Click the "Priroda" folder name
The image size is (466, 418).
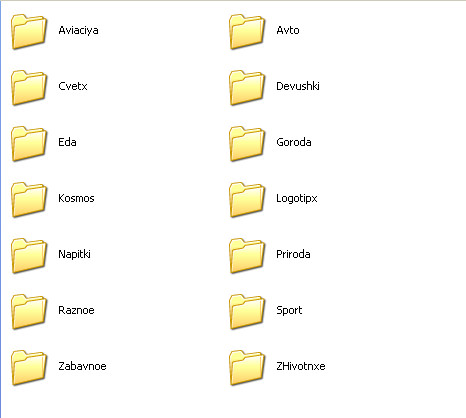click(293, 254)
